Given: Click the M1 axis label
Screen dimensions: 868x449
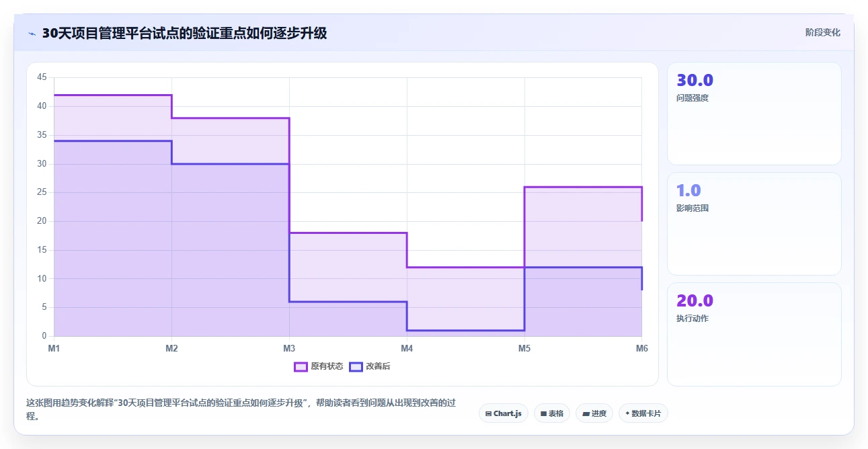Looking at the screenshot, I should tap(54, 348).
